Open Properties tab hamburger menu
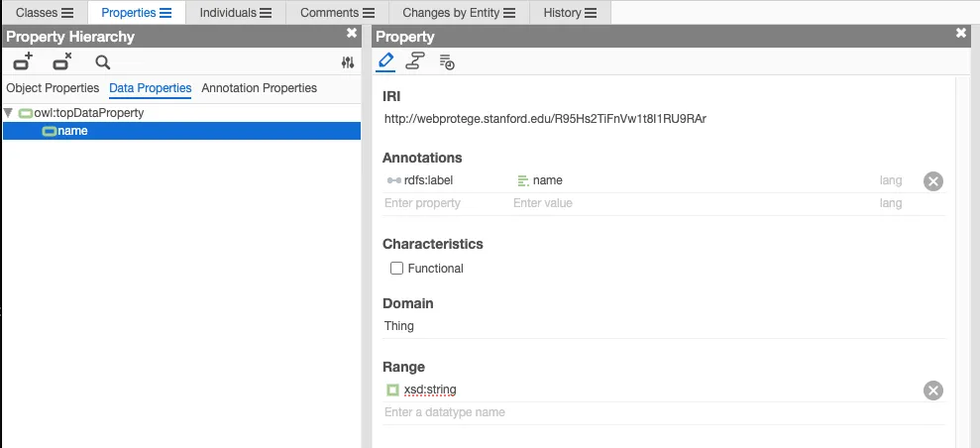The height and width of the screenshot is (448, 980). (x=165, y=13)
